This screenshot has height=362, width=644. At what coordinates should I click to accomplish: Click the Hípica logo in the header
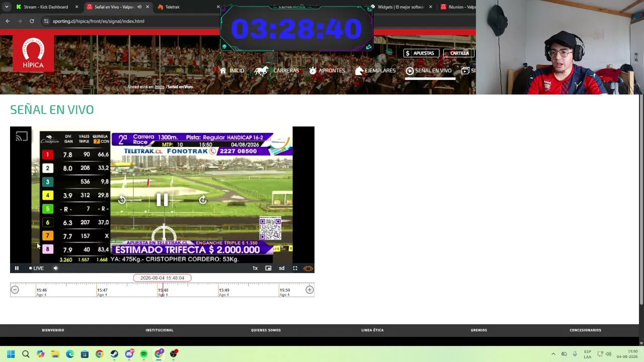[33, 53]
